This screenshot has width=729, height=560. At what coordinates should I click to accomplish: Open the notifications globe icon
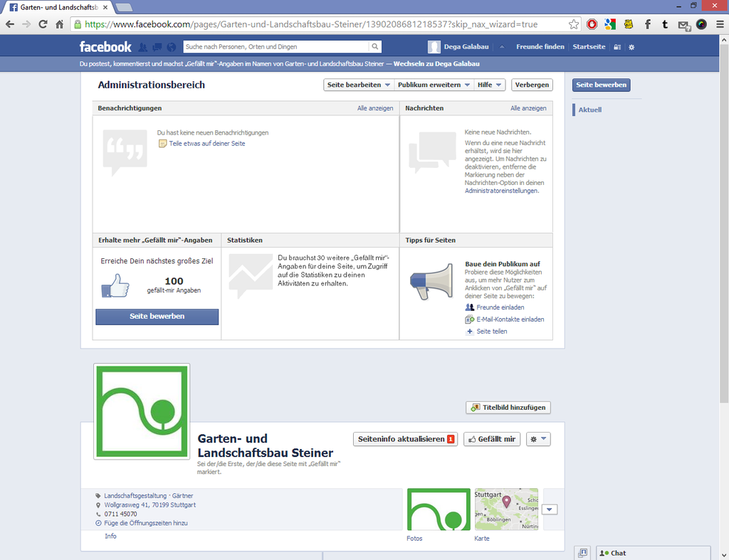point(172,47)
